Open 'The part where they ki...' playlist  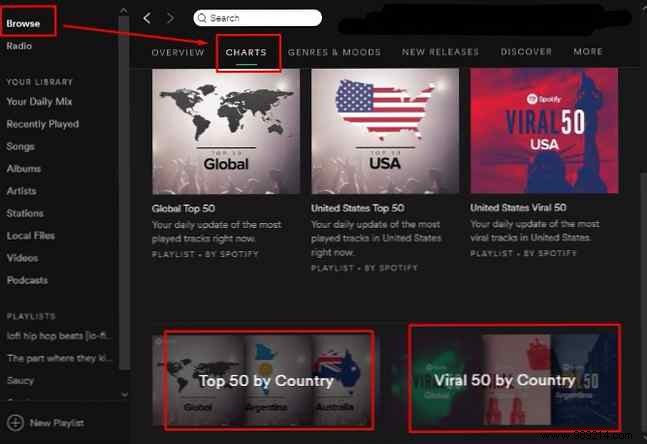[59, 358]
